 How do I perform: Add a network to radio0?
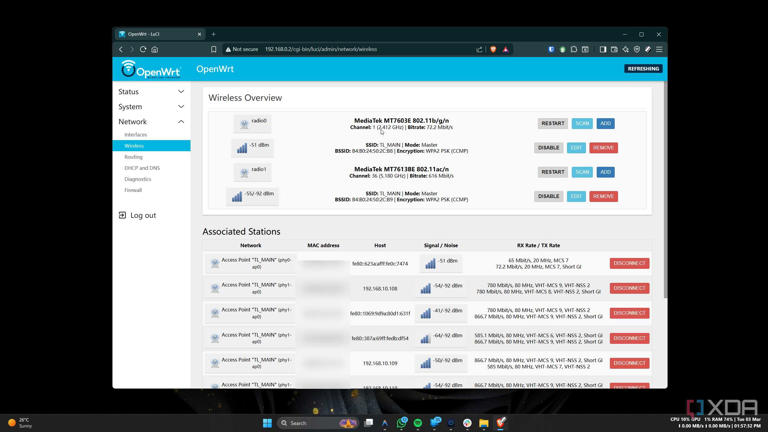tap(605, 123)
